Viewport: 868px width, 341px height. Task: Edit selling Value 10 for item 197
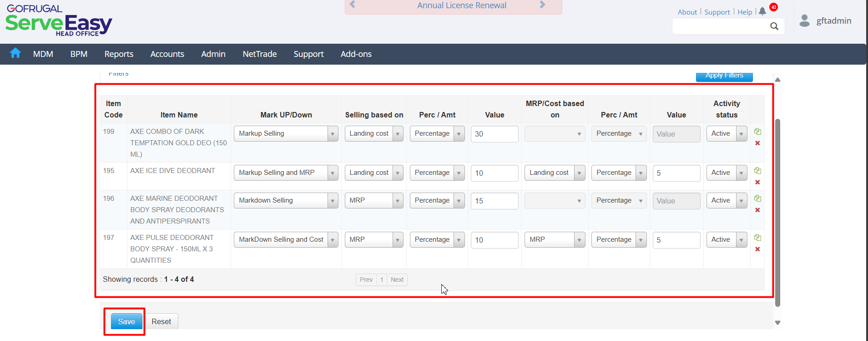click(495, 240)
